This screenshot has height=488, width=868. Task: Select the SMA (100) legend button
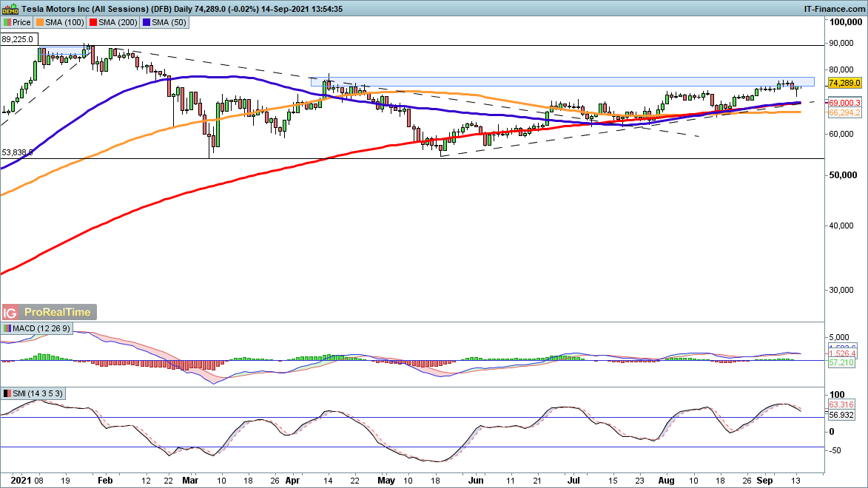[x=60, y=23]
